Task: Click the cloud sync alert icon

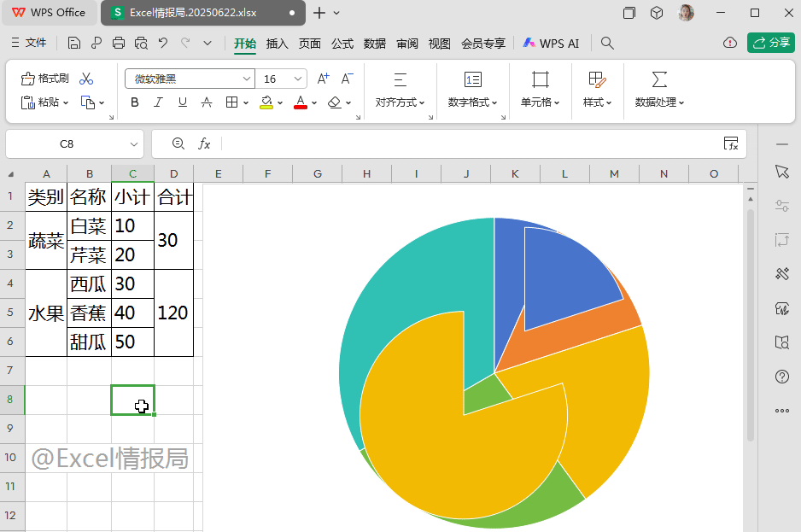Action: [730, 43]
